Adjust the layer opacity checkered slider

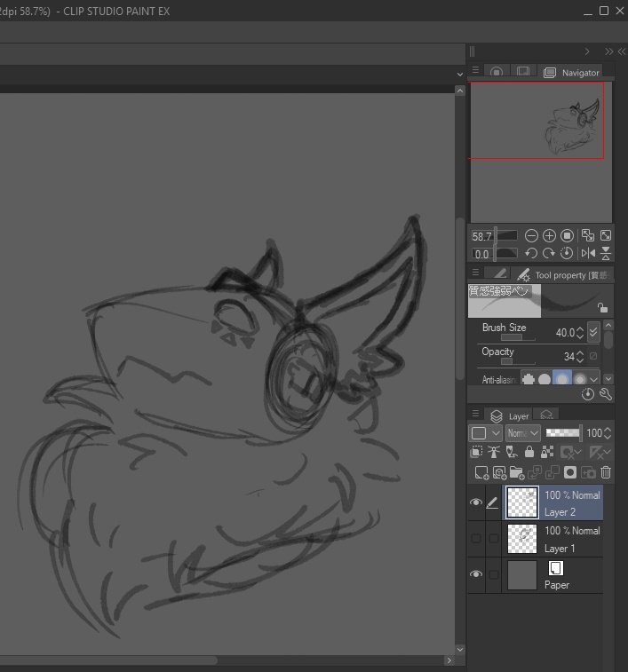[x=563, y=433]
